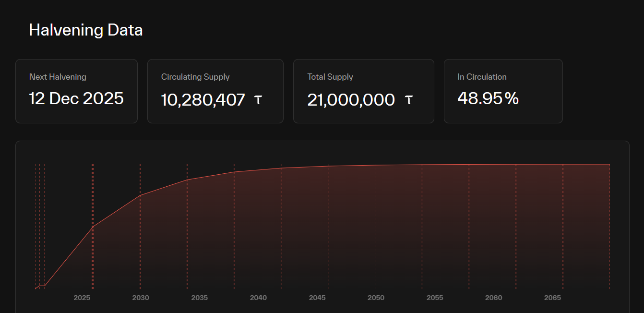Select the dashed halvening line at 2030
Viewport: 644px width, 313px height.
click(x=140, y=240)
